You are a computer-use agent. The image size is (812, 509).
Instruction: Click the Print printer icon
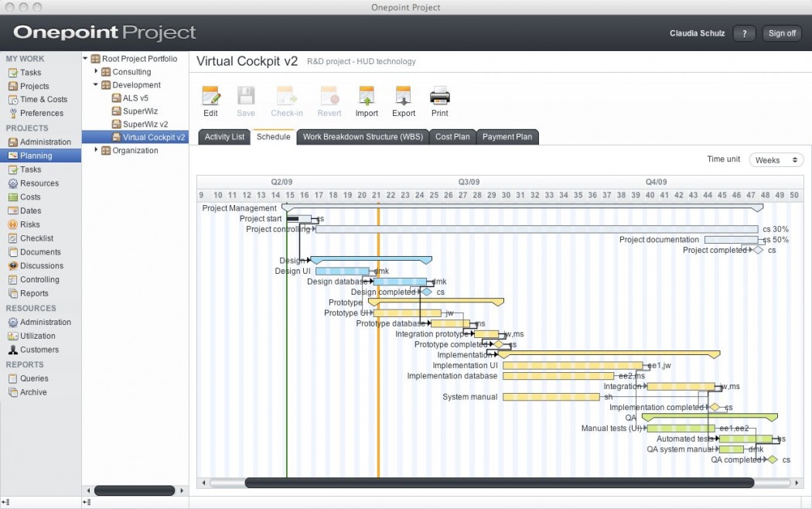[440, 96]
